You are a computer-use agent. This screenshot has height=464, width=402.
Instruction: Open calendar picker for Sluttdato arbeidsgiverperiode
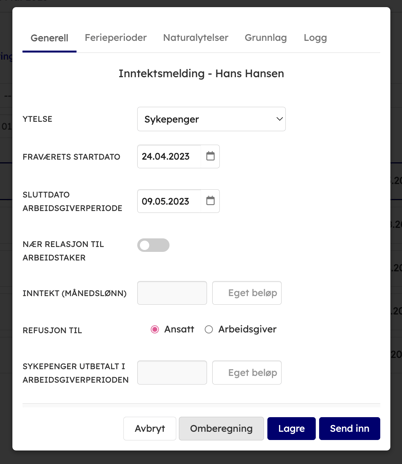coord(210,201)
